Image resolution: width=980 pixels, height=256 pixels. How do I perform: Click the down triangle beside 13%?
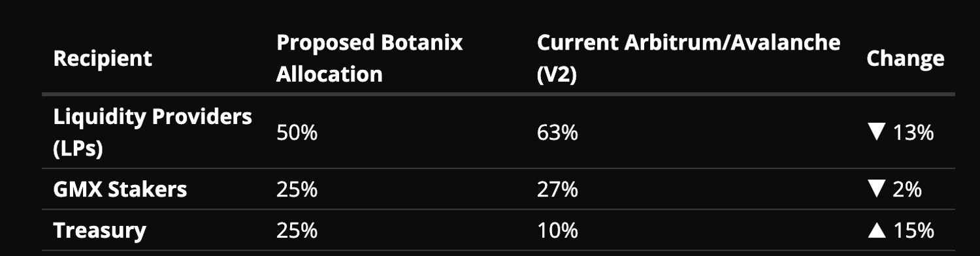(x=876, y=133)
